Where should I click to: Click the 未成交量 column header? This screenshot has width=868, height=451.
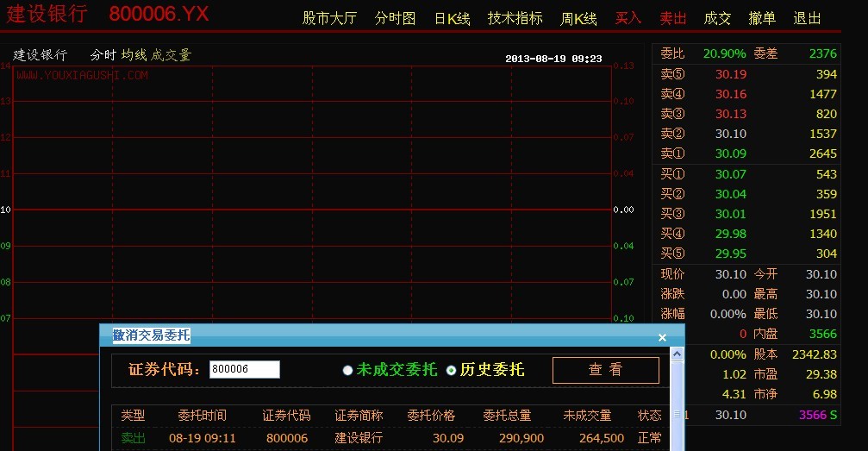pos(587,416)
